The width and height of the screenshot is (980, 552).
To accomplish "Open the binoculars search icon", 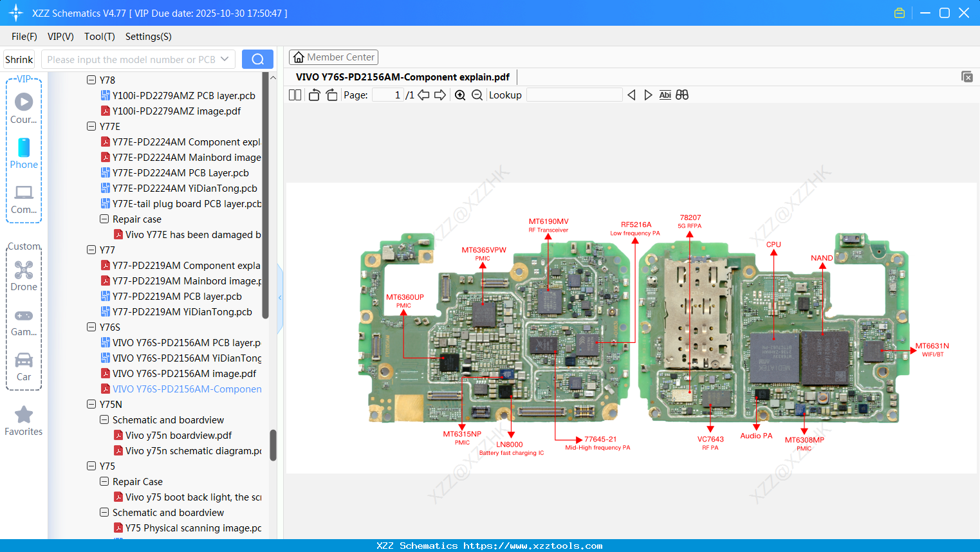I will click(682, 95).
